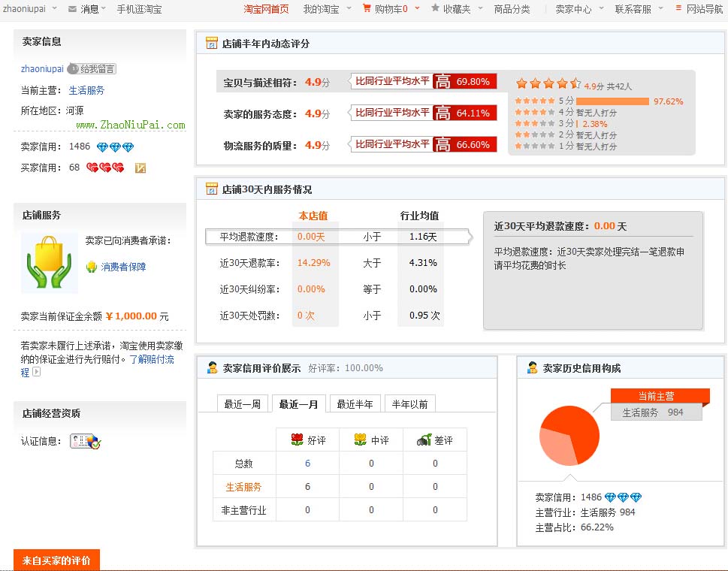Click the 非主营行业 row label
The height and width of the screenshot is (571, 728).
point(243,510)
